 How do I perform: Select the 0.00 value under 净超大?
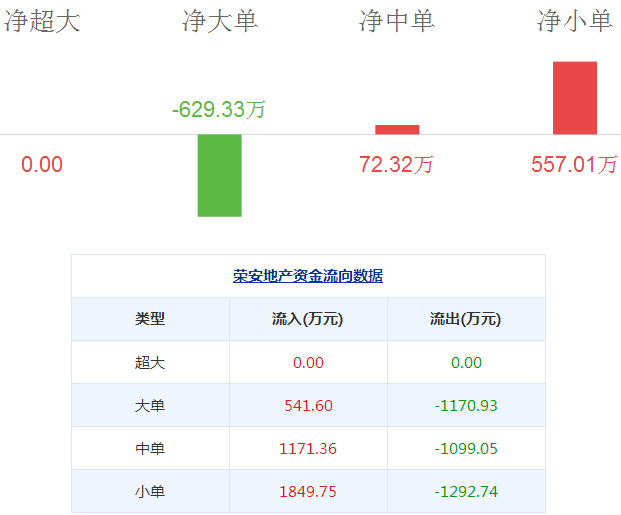click(42, 164)
